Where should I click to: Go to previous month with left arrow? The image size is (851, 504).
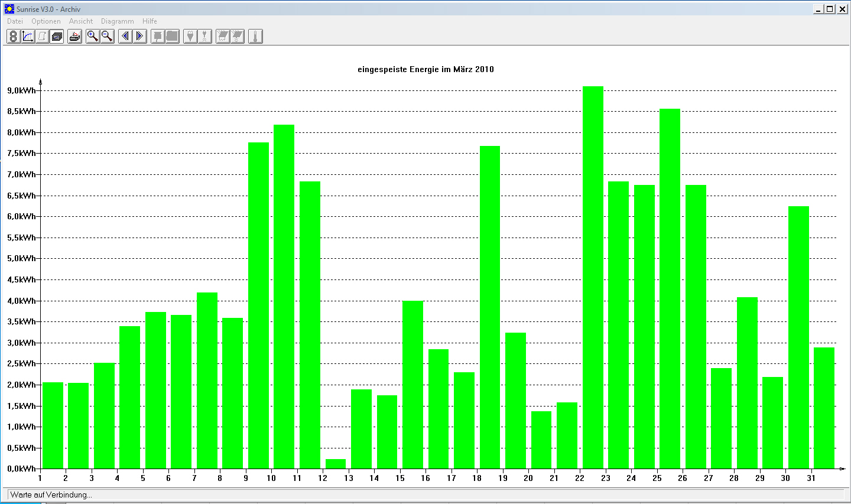pyautogui.click(x=125, y=37)
